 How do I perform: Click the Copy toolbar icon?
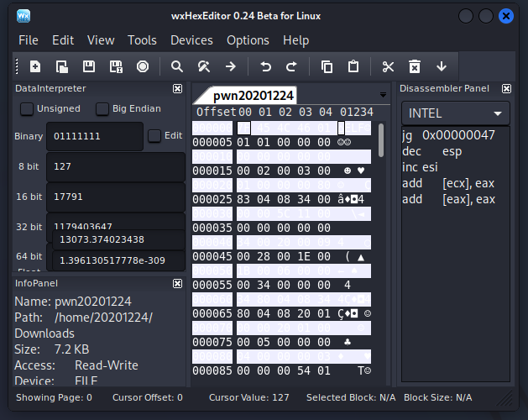(x=327, y=66)
